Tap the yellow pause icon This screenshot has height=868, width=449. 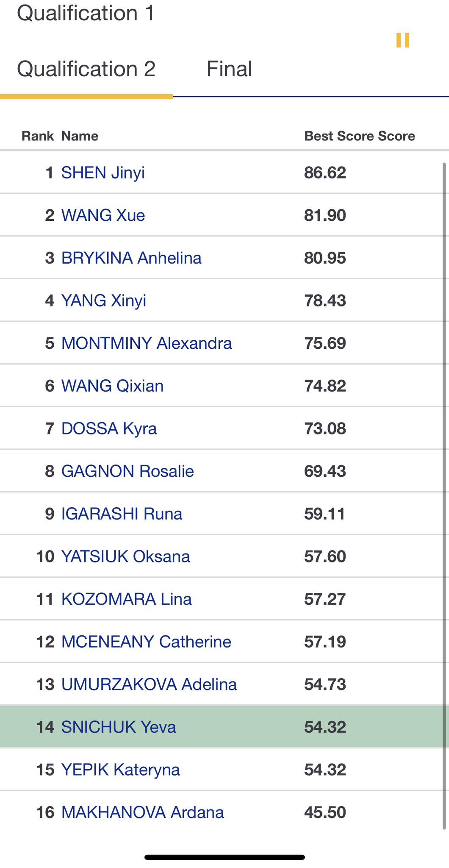[402, 40]
